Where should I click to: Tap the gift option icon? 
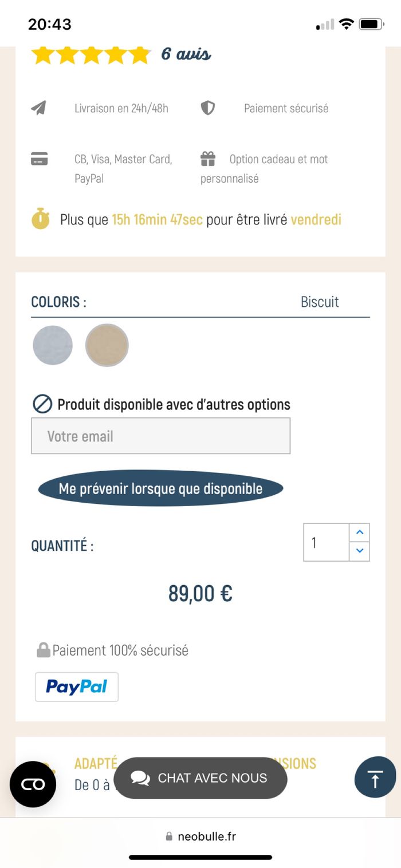(x=207, y=159)
